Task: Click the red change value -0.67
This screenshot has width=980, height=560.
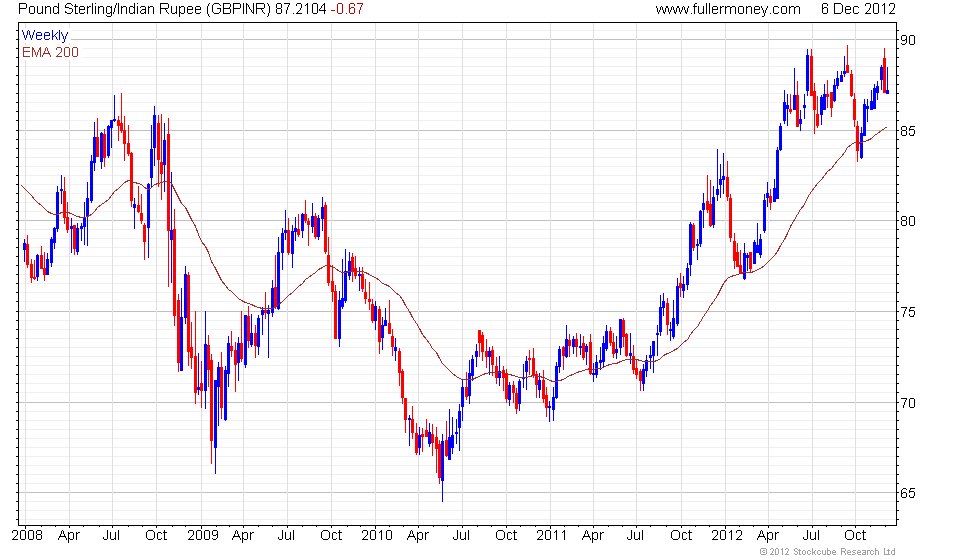Action: pos(347,9)
